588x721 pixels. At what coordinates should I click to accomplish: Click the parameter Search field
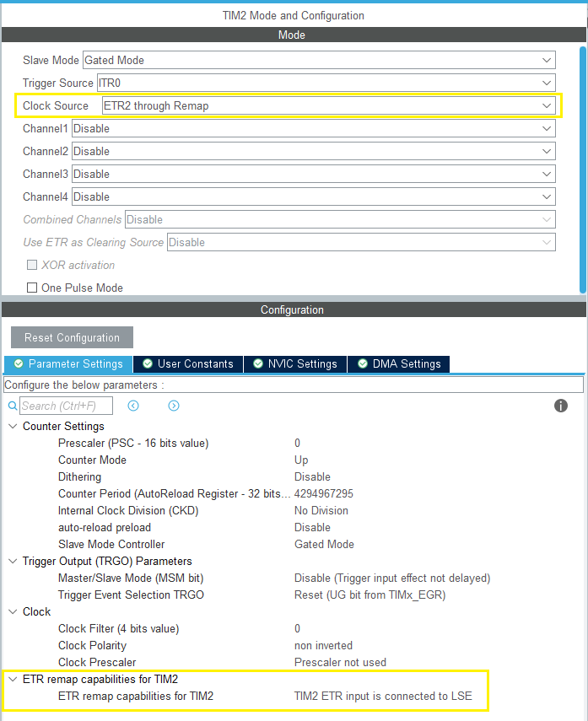pyautogui.click(x=67, y=406)
